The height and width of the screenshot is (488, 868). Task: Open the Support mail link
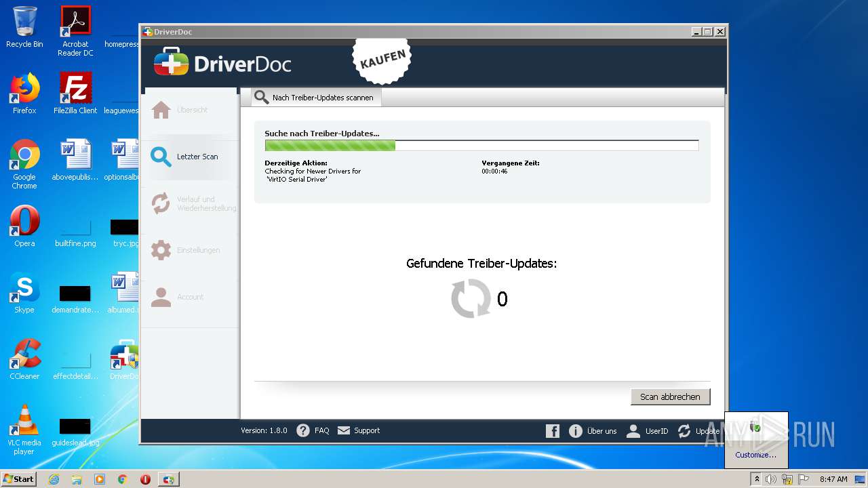359,430
